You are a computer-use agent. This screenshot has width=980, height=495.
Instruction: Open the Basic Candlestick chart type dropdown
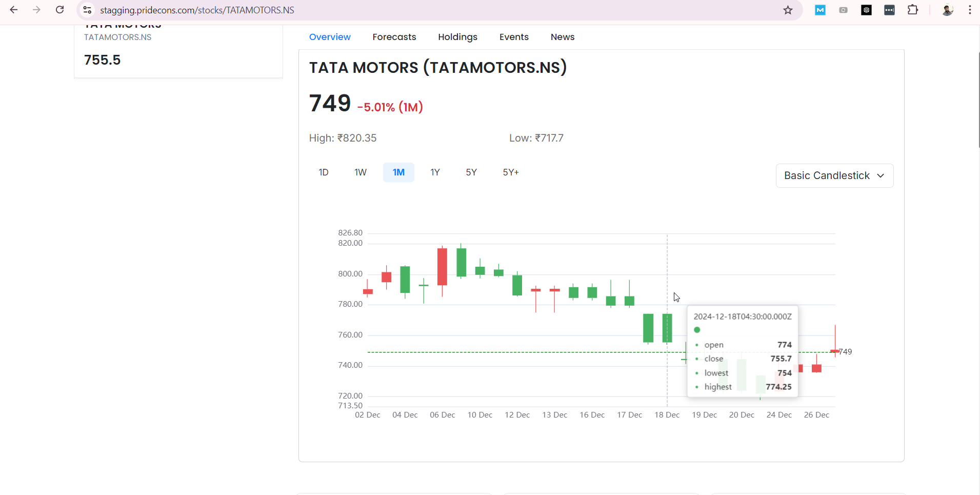pyautogui.click(x=834, y=175)
